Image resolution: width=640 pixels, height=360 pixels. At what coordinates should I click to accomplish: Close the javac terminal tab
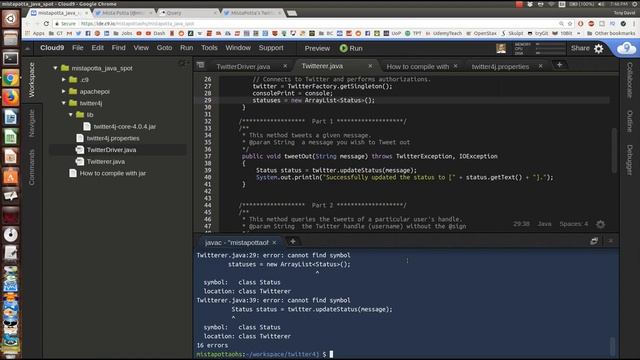pyautogui.click(x=274, y=242)
